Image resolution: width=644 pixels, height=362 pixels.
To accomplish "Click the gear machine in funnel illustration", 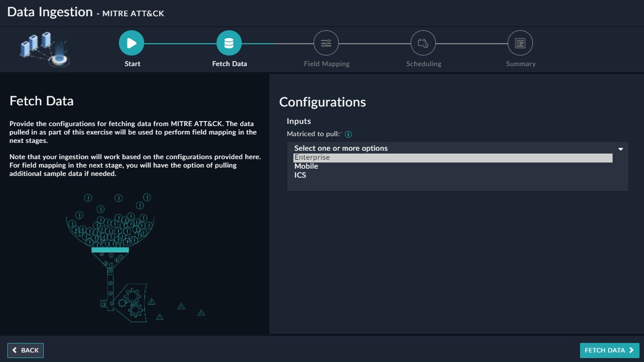I will click(128, 301).
